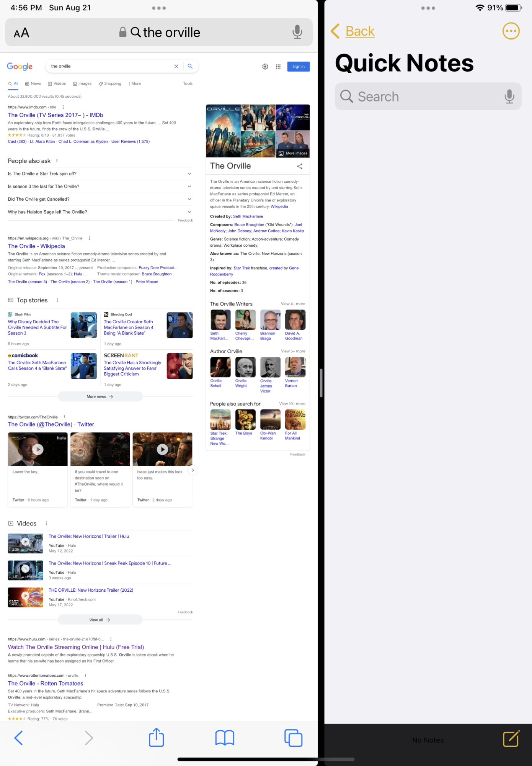
Task: Clear the Google search box text
Action: tap(176, 66)
